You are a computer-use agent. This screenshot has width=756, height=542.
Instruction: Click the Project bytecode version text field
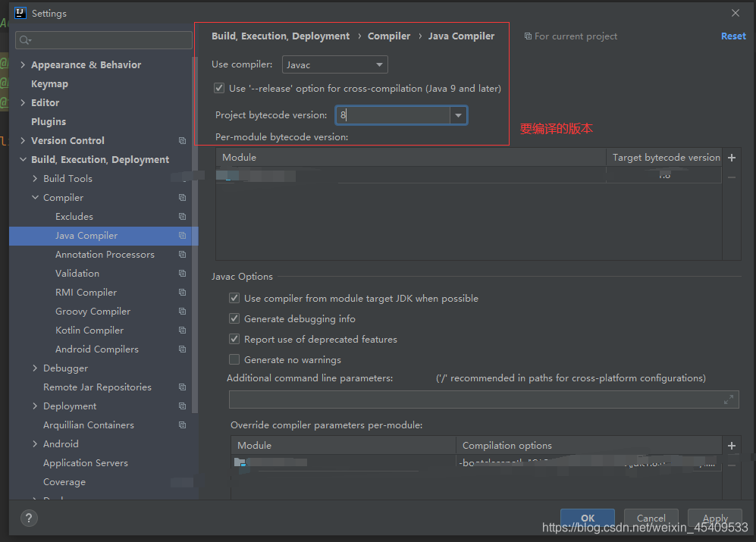click(393, 115)
